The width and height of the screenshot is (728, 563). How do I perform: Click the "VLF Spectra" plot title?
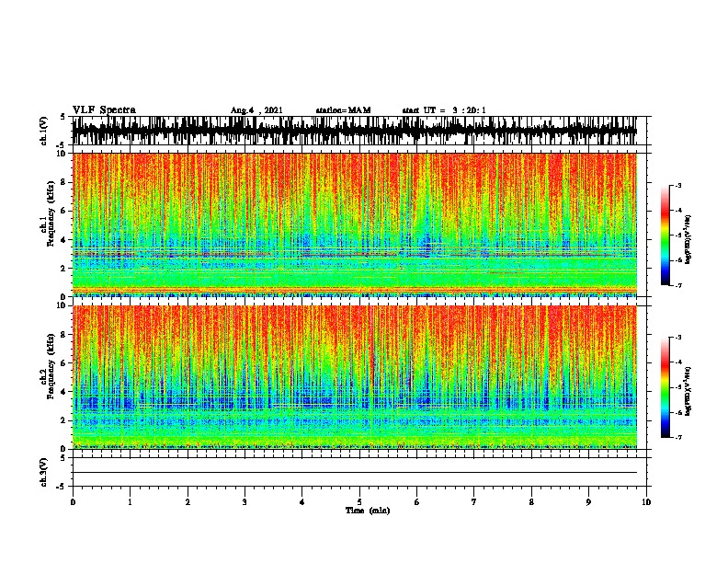[x=104, y=109]
